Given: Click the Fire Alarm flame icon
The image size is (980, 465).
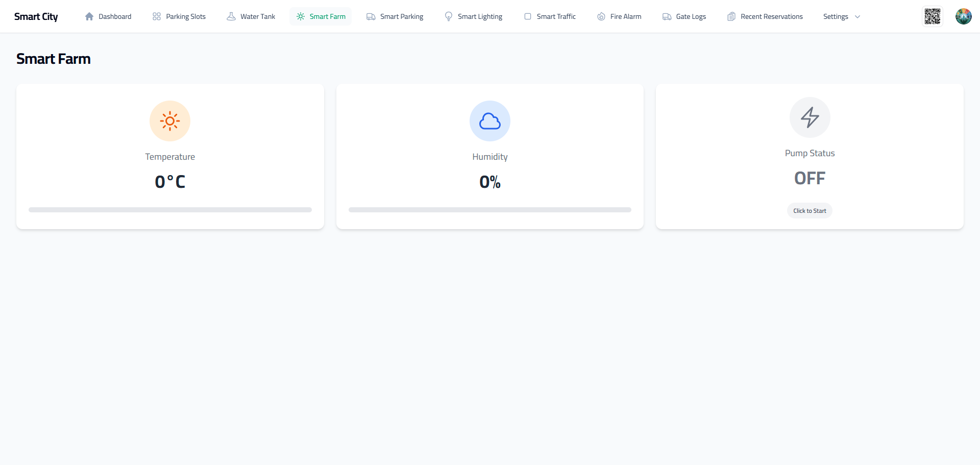Looking at the screenshot, I should coord(601,16).
